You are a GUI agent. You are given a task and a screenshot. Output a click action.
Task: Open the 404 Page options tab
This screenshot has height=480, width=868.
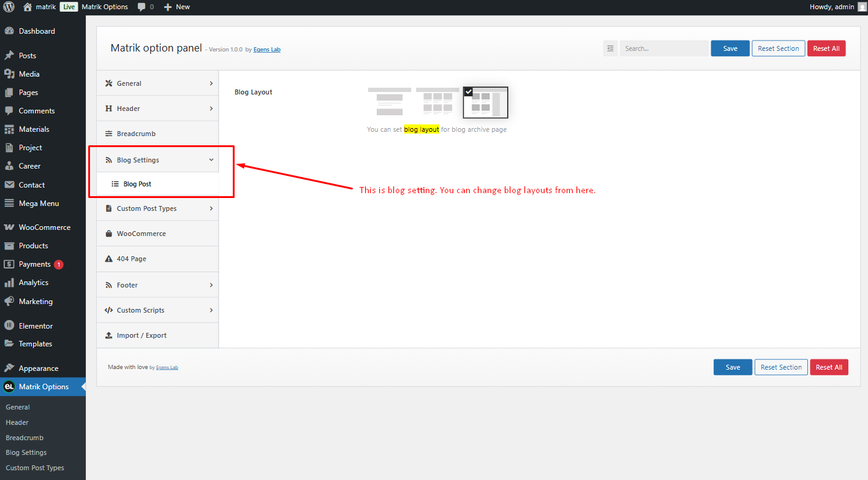pyautogui.click(x=157, y=259)
